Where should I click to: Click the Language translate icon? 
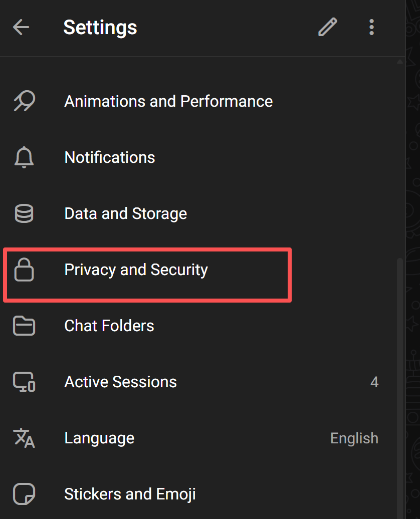tap(24, 438)
